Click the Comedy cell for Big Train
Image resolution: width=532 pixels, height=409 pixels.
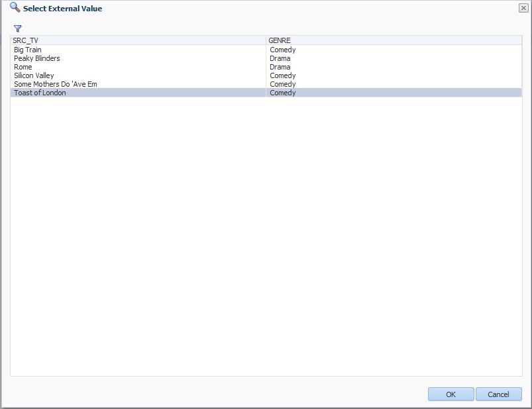282,50
